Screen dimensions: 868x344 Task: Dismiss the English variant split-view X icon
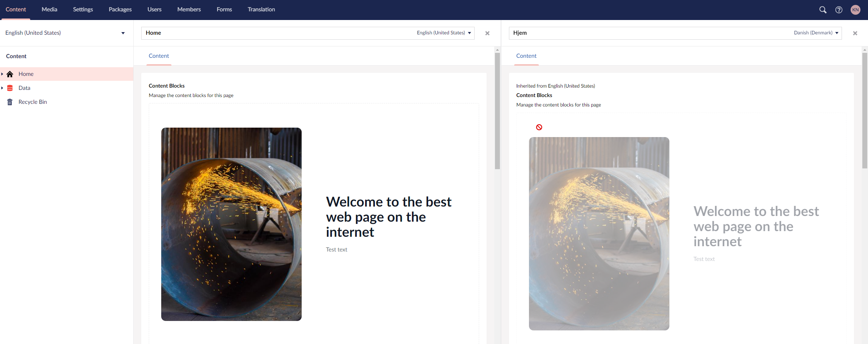pyautogui.click(x=487, y=33)
